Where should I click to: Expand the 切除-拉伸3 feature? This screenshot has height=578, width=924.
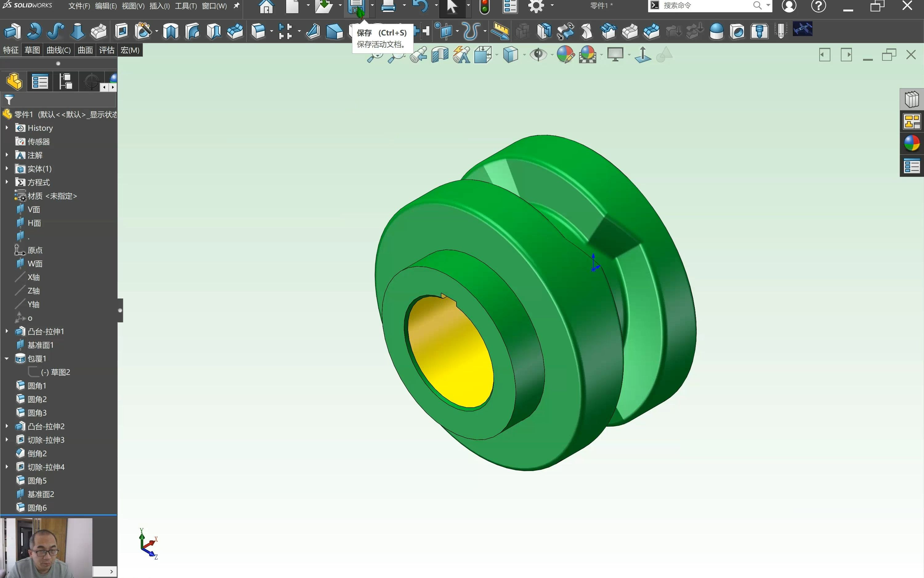tap(7, 440)
